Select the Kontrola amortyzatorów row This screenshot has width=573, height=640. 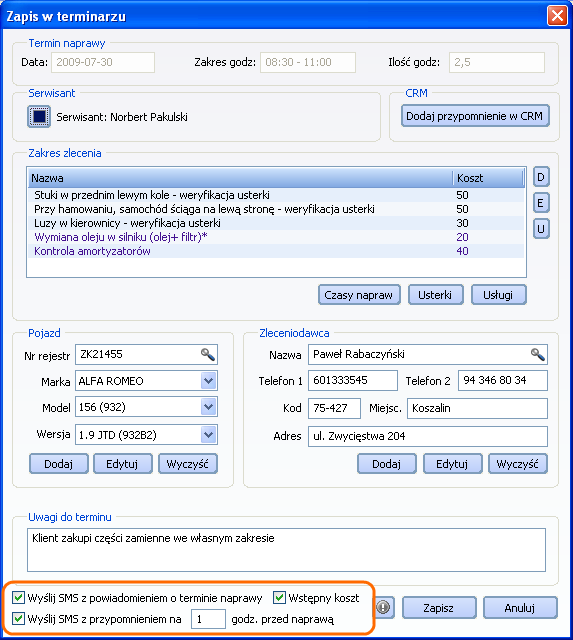[x=276, y=251]
